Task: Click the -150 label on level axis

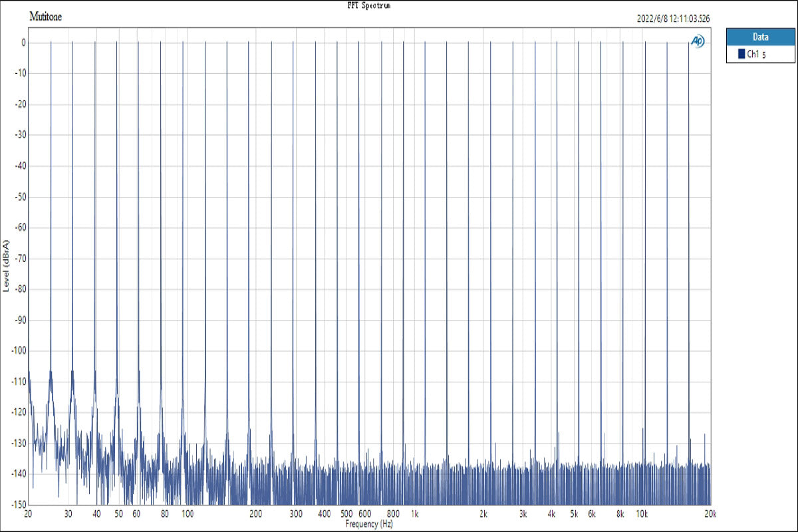Action: pyautogui.click(x=17, y=504)
